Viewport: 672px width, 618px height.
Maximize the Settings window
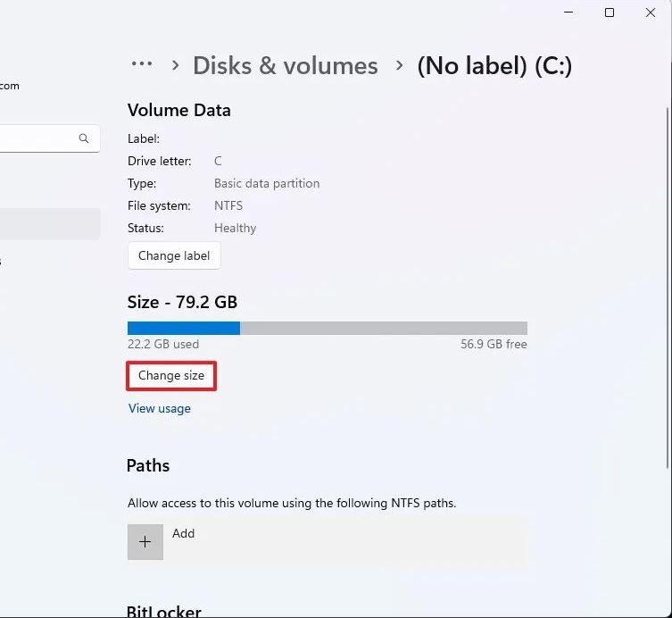[610, 13]
